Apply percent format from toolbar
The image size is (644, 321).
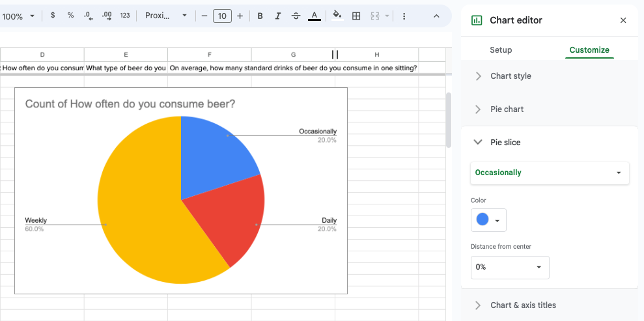(70, 16)
